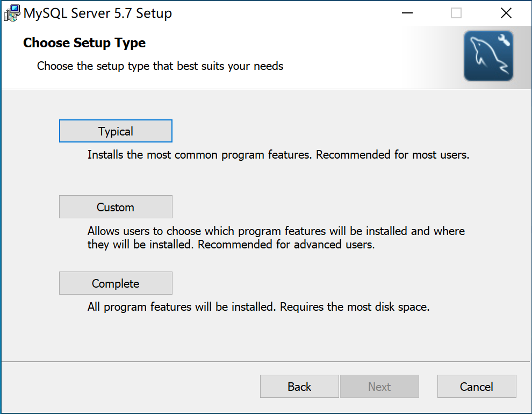Choose the Typical setup type
This screenshot has height=414, width=532.
pos(116,131)
